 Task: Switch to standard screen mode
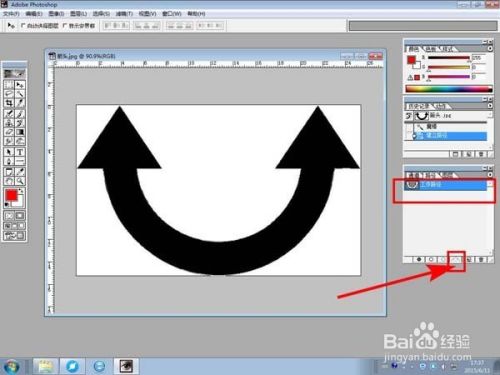tap(7, 226)
